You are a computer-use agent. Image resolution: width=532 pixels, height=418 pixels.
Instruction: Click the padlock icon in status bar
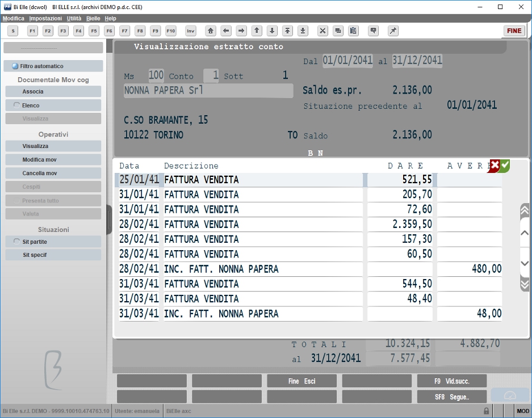click(x=486, y=411)
